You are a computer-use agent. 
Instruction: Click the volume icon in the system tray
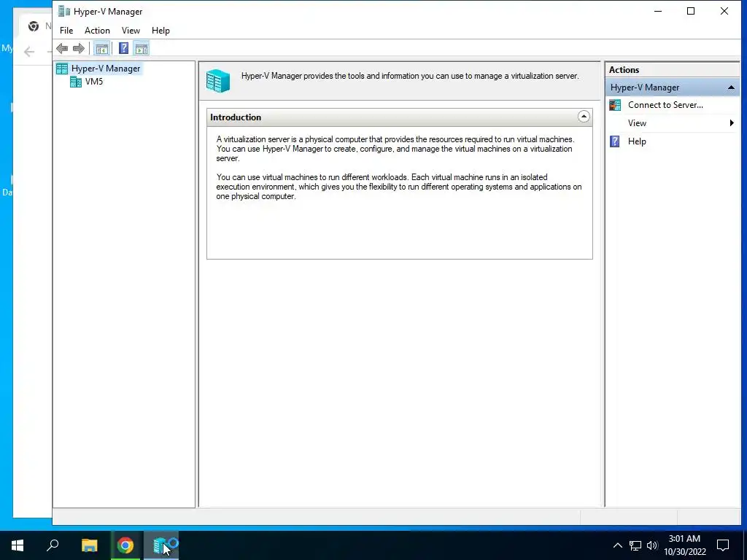pos(652,545)
